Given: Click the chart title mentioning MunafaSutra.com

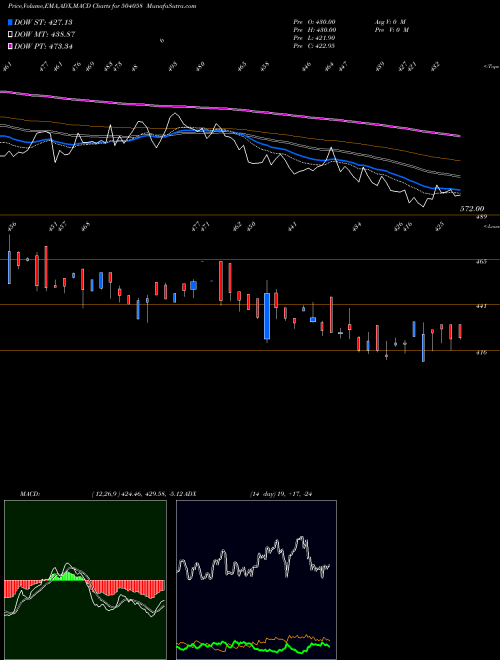Looking at the screenshot, I should (102, 6).
